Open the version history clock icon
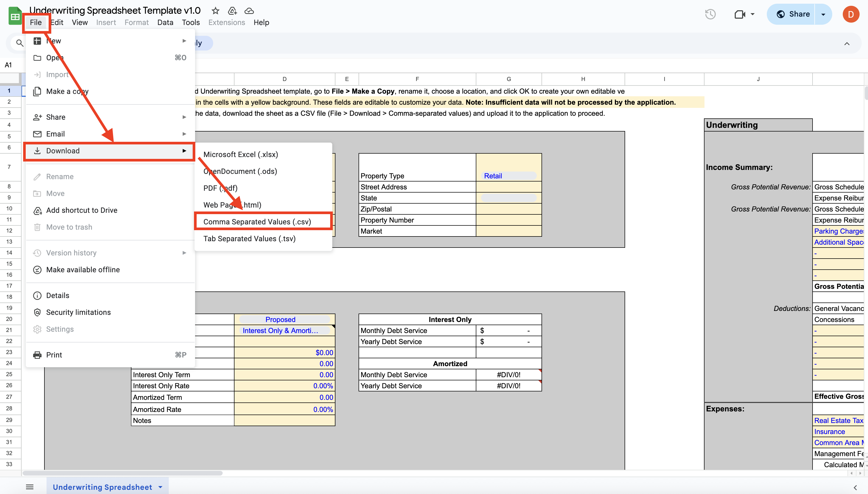Screen dimensions: 868x494 point(710,14)
